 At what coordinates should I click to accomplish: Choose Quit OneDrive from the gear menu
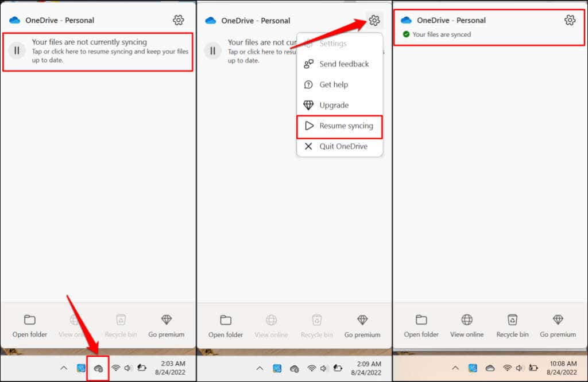click(340, 146)
